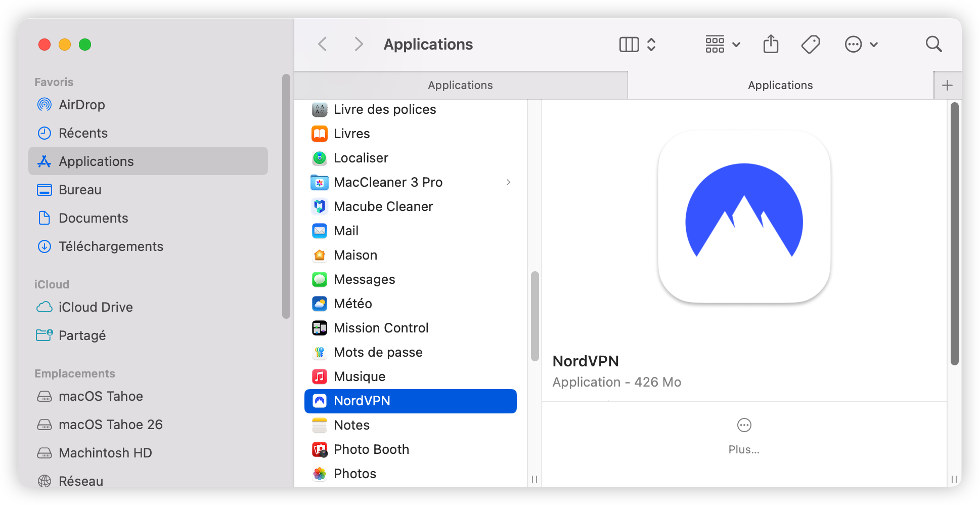The width and height of the screenshot is (980, 505).
Task: Click the Photo Booth app icon
Action: [320, 449]
